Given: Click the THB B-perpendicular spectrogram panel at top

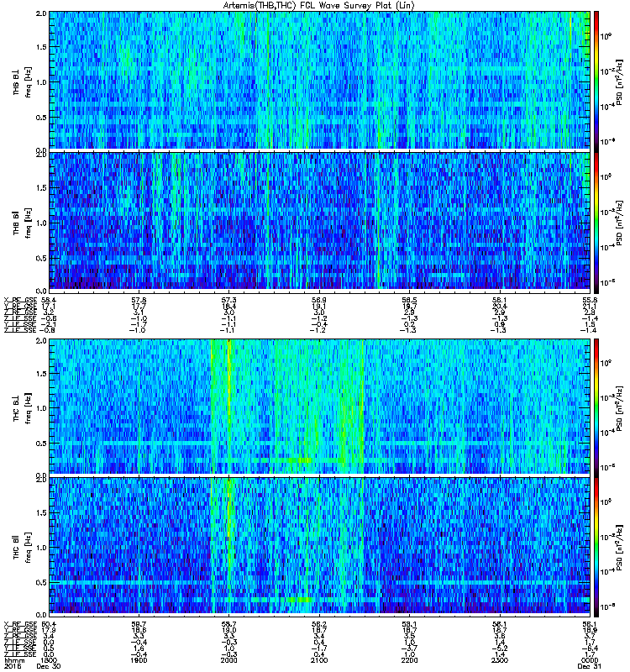Looking at the screenshot, I should [320, 80].
